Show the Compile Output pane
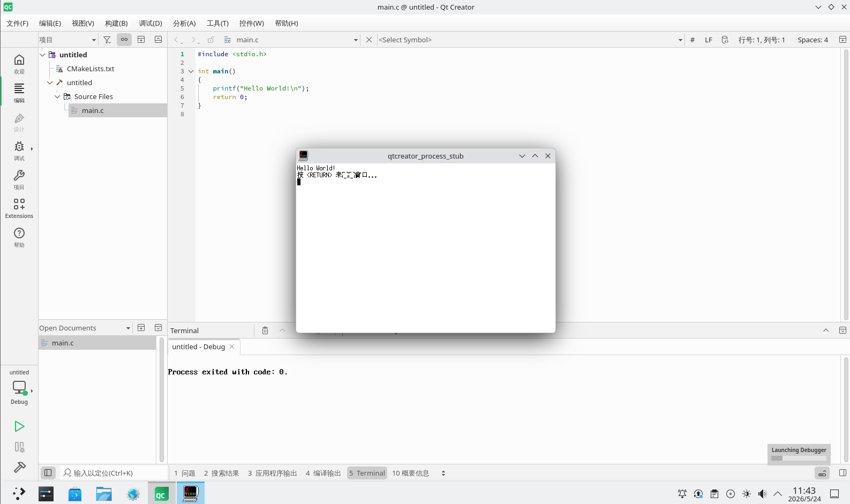 pos(323,473)
